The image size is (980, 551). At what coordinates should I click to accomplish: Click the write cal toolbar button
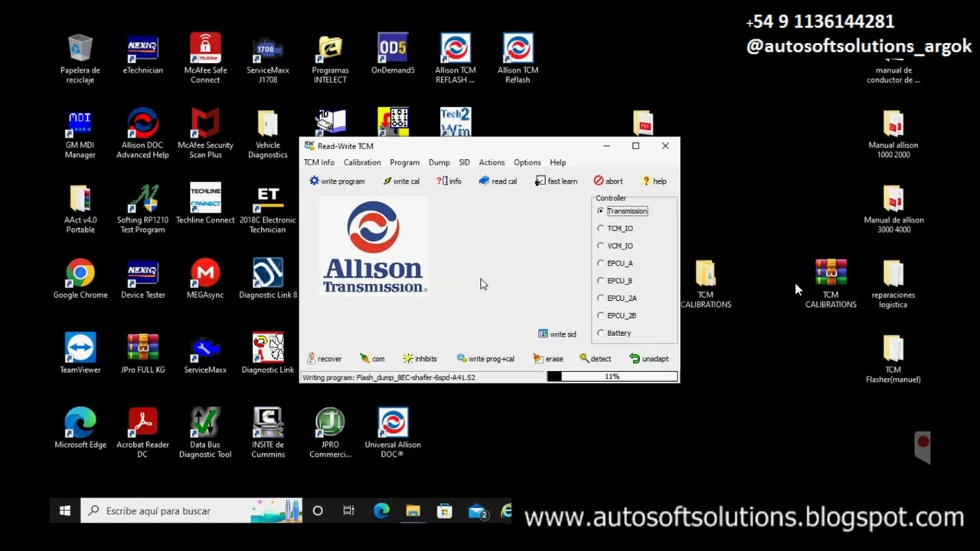tap(401, 181)
